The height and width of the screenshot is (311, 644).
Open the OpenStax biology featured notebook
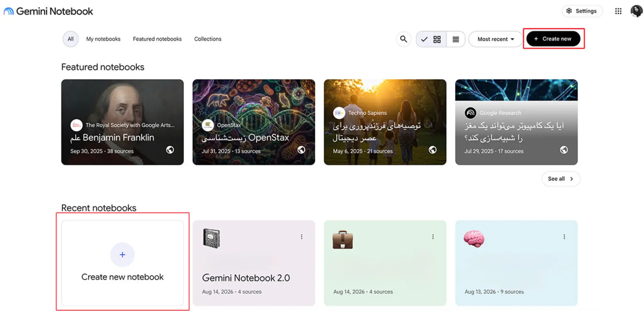tap(254, 122)
